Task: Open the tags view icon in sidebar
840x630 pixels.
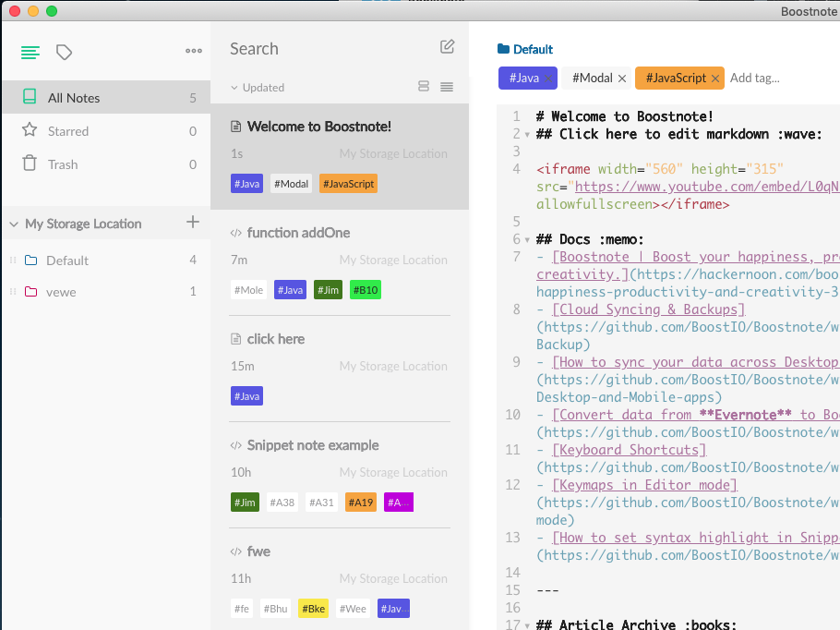Action: point(65,52)
